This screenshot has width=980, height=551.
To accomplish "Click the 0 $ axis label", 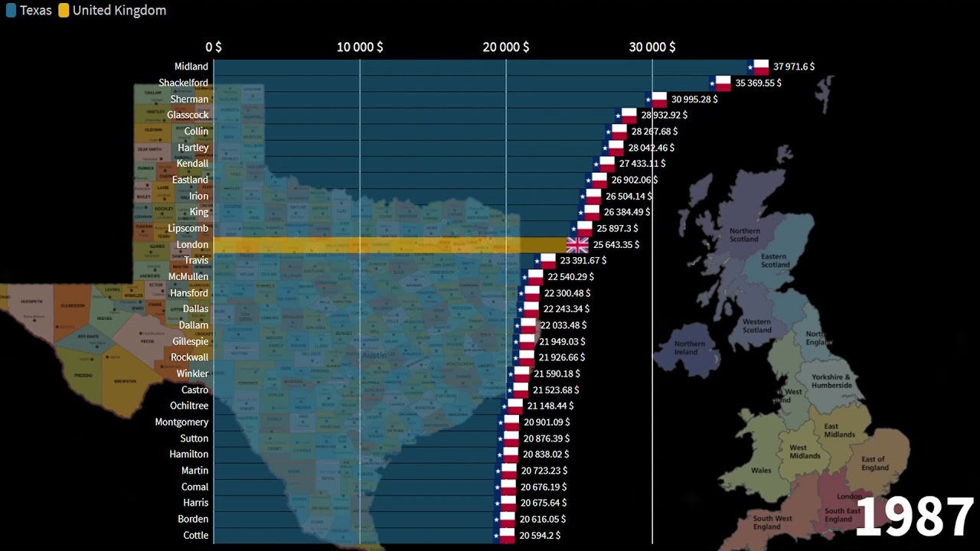I will pyautogui.click(x=214, y=47).
